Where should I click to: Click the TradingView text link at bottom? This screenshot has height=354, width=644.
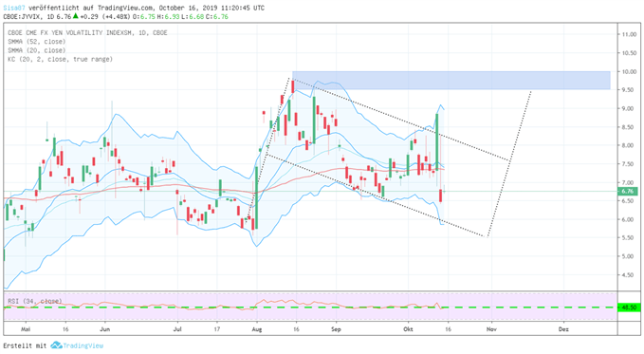[x=83, y=345]
